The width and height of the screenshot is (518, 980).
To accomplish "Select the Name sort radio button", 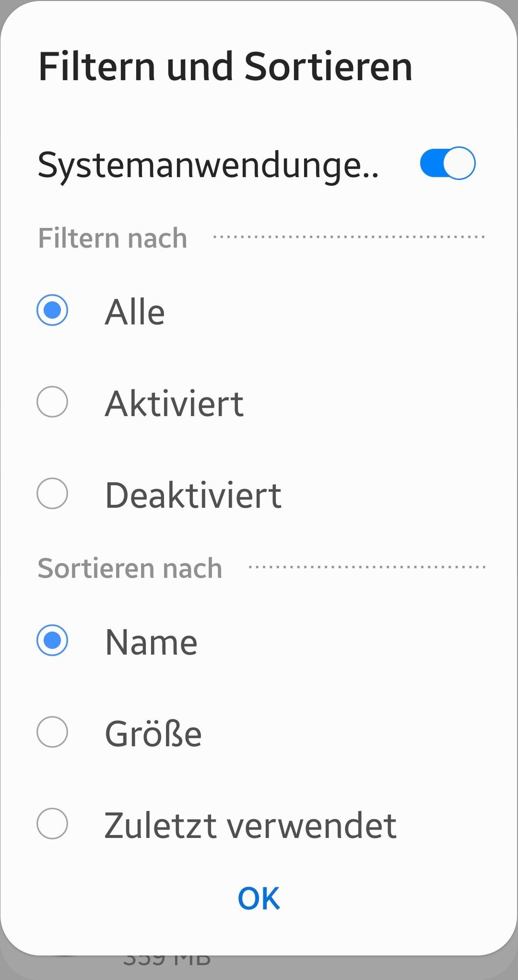I will tap(52, 640).
